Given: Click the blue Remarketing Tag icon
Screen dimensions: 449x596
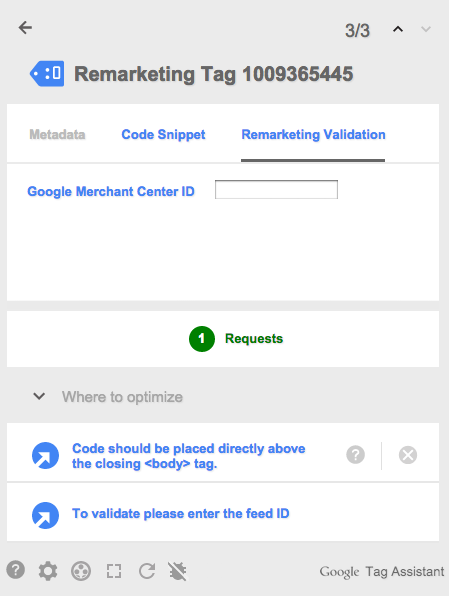Looking at the screenshot, I should coord(47,73).
